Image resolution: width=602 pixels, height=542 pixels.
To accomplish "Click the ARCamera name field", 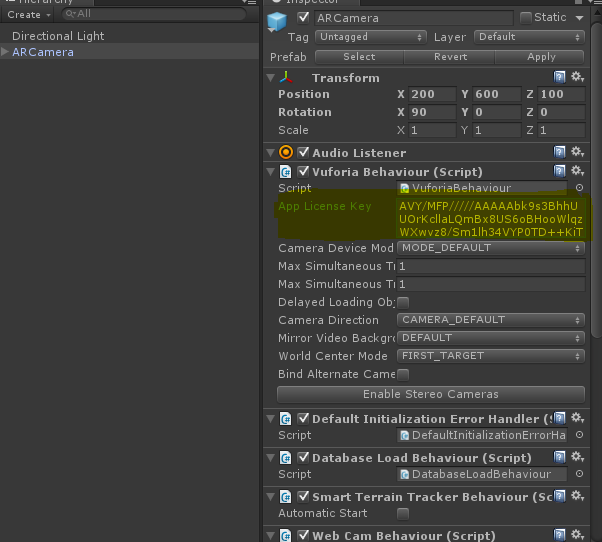I will tap(414, 18).
